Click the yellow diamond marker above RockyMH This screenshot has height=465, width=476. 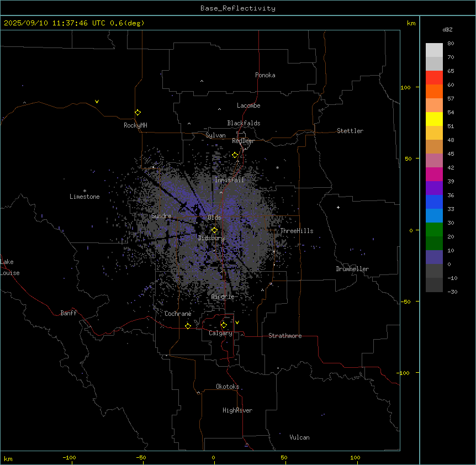(x=138, y=113)
